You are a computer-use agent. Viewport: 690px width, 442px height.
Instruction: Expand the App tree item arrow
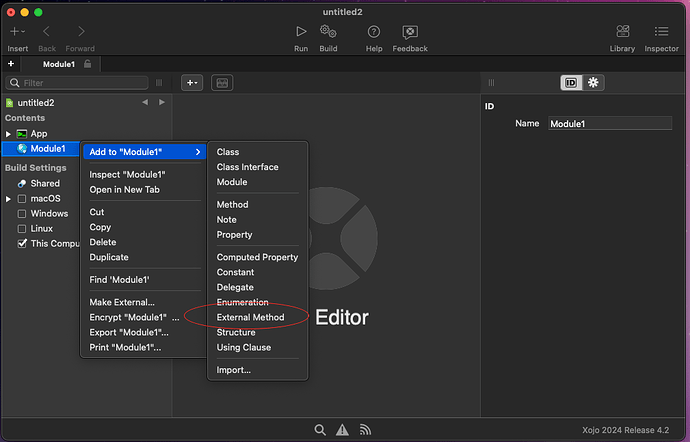click(x=9, y=134)
